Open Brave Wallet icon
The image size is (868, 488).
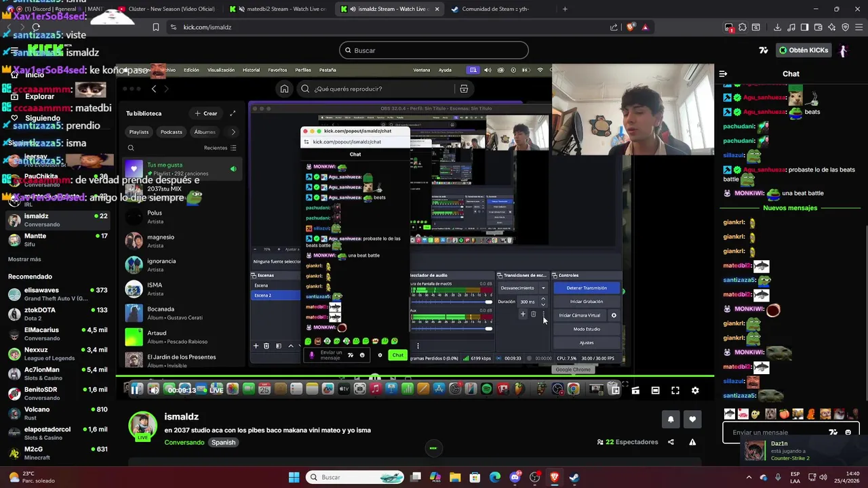pos(818,27)
